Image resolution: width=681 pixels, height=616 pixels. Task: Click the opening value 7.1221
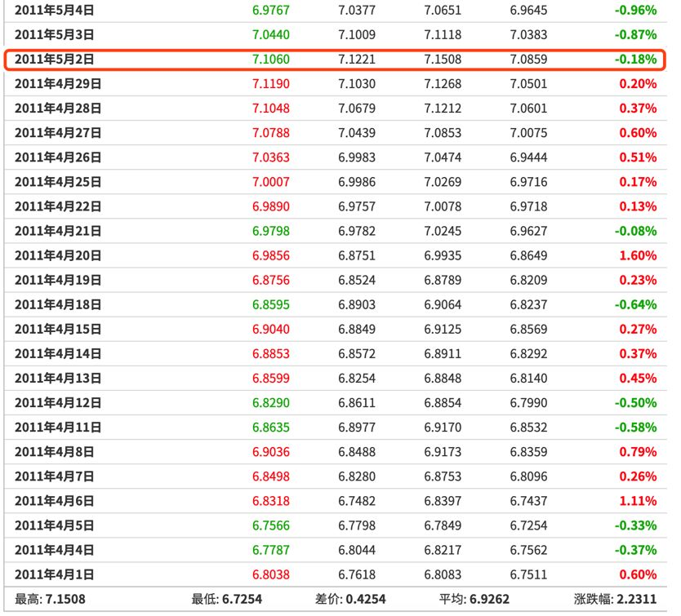(x=357, y=60)
